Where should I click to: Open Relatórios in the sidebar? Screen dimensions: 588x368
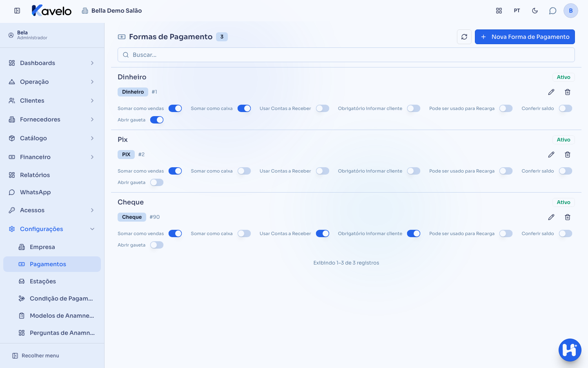pos(52,175)
